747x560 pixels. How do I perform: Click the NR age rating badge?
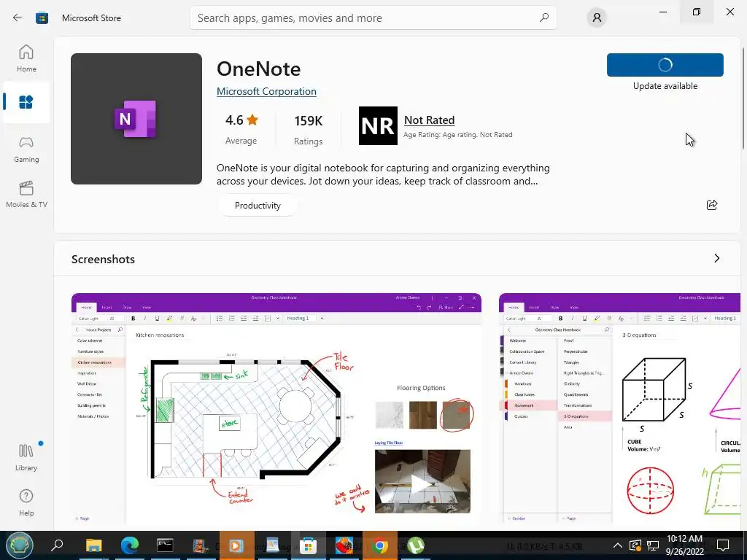(x=378, y=125)
